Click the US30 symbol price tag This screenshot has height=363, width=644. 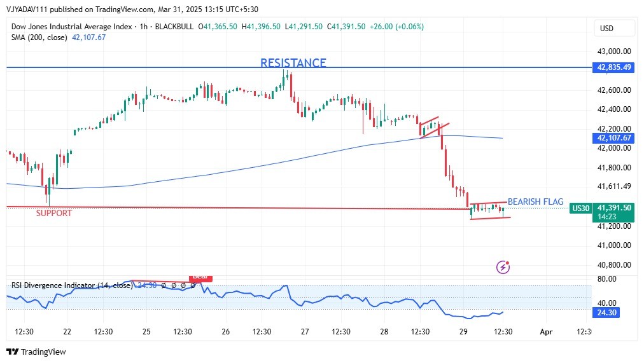pos(580,208)
